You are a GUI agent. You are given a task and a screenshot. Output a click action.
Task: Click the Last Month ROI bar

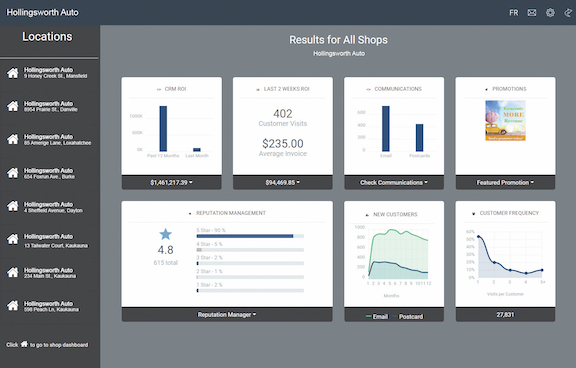pyautogui.click(x=197, y=149)
